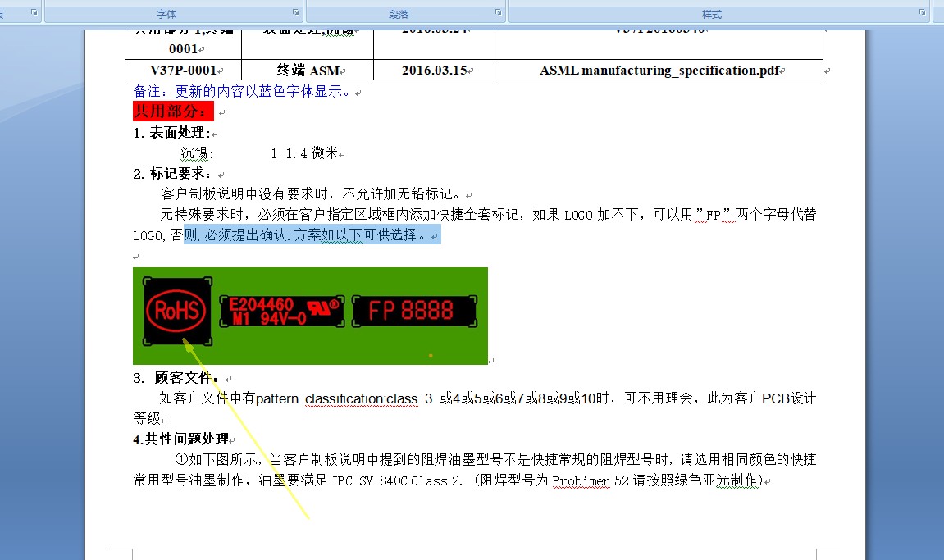This screenshot has height=560, width=944.
Task: Click the underlined words classification:class
Action: click(361, 398)
